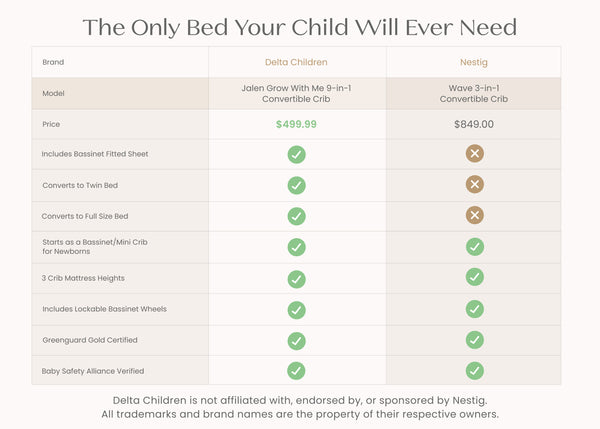
Task: Click Nestig's Lockable Bassinet Wheels checkmark
Action: [475, 309]
